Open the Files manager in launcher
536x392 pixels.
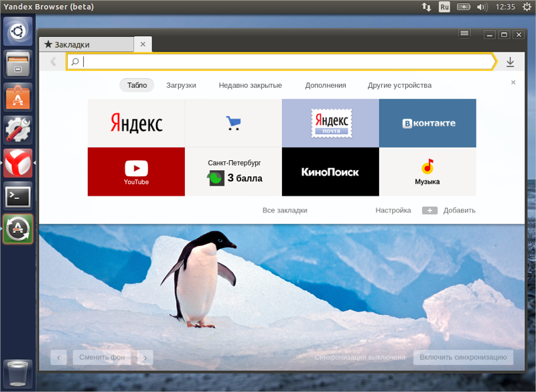point(18,64)
